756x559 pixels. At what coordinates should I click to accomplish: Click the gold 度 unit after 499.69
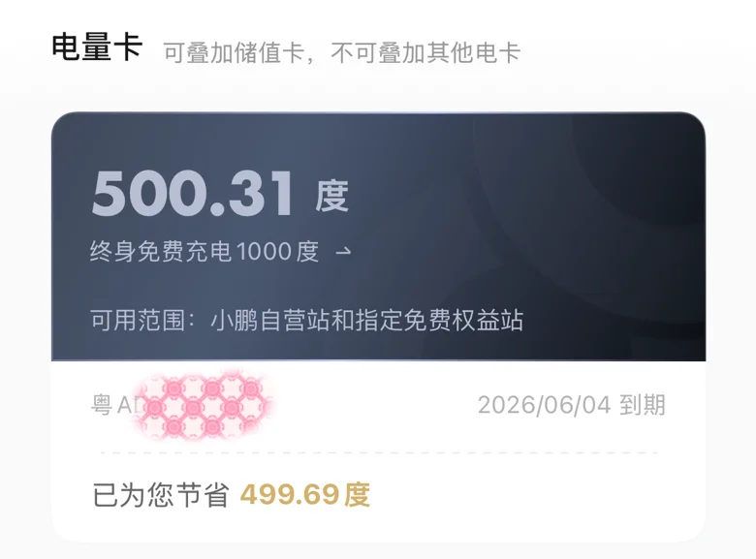click(358, 495)
